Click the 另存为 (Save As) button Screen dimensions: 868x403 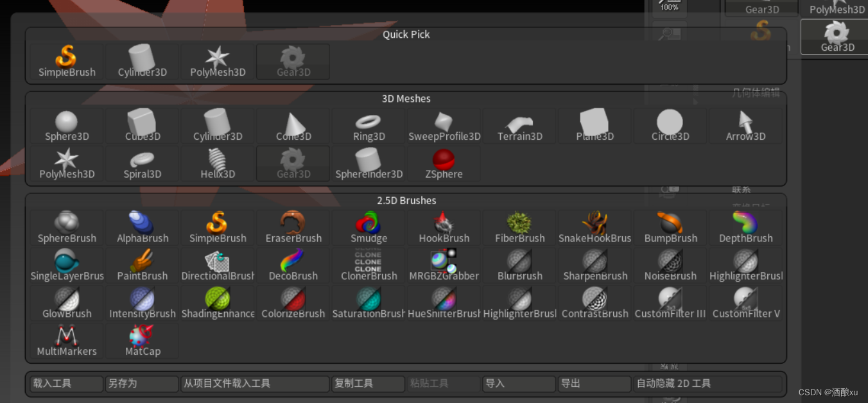click(142, 384)
